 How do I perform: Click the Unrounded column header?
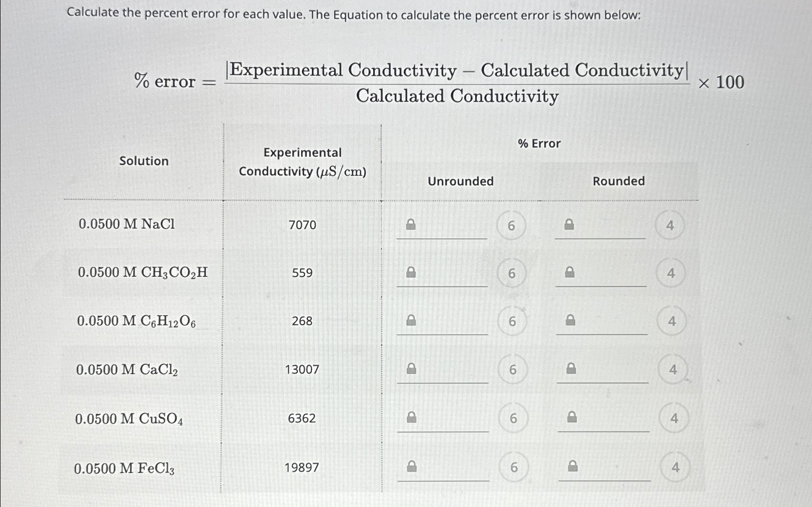tap(460, 182)
